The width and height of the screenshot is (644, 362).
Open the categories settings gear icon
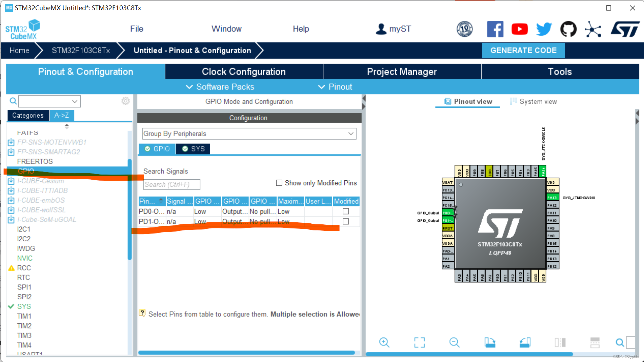pos(125,101)
